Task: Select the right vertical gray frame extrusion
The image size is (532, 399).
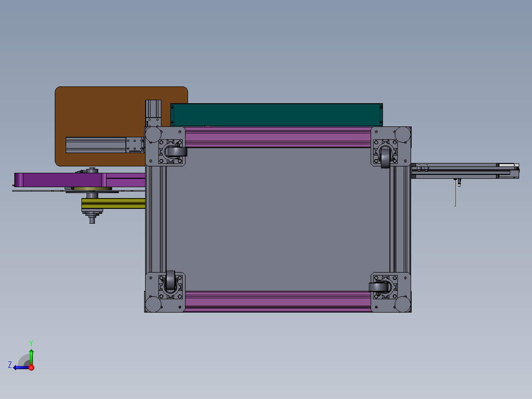Action: click(x=400, y=219)
